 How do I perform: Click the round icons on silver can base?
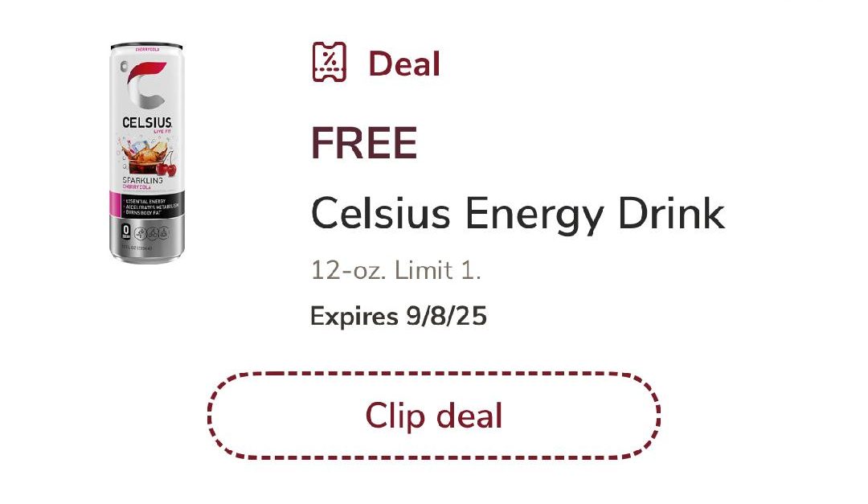[152, 234]
